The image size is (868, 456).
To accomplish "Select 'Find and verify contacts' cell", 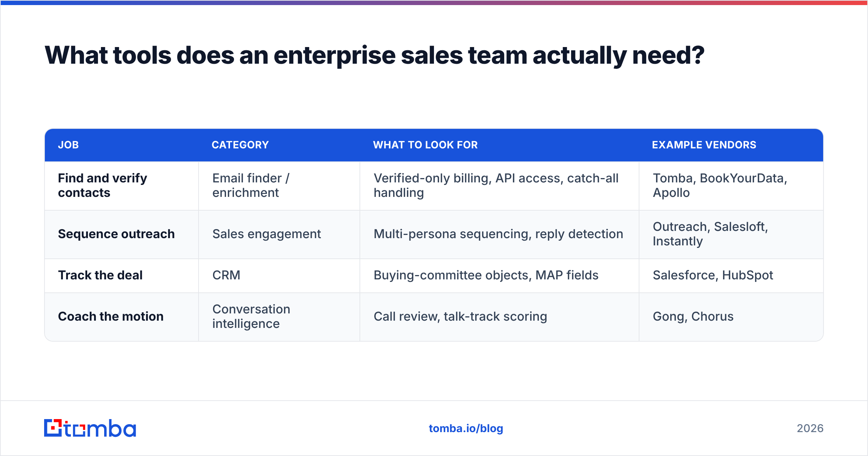I will [x=122, y=186].
